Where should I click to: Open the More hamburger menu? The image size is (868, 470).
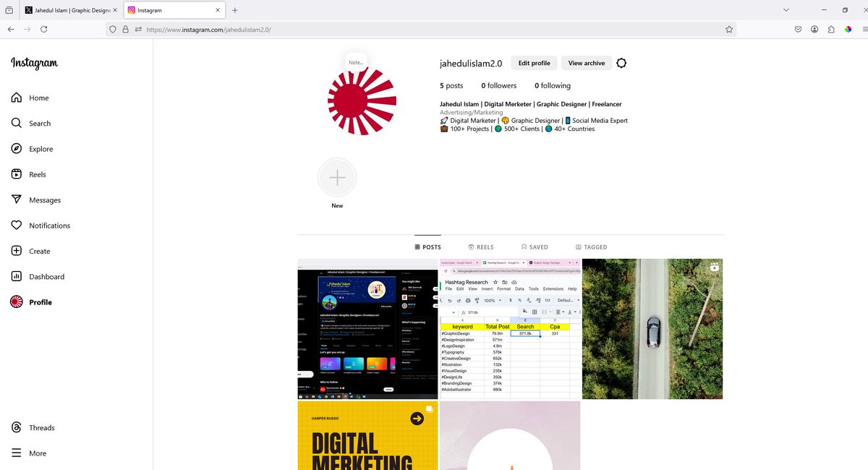tap(29, 453)
